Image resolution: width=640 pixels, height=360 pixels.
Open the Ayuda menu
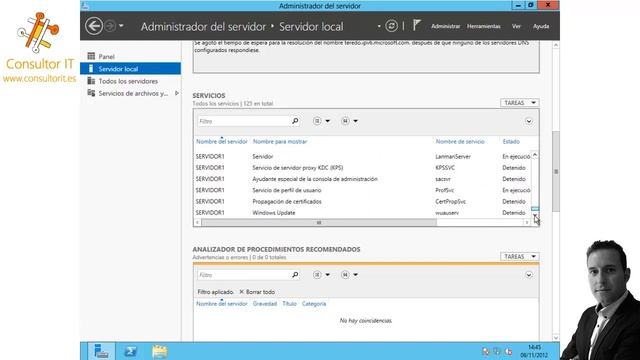(541, 26)
